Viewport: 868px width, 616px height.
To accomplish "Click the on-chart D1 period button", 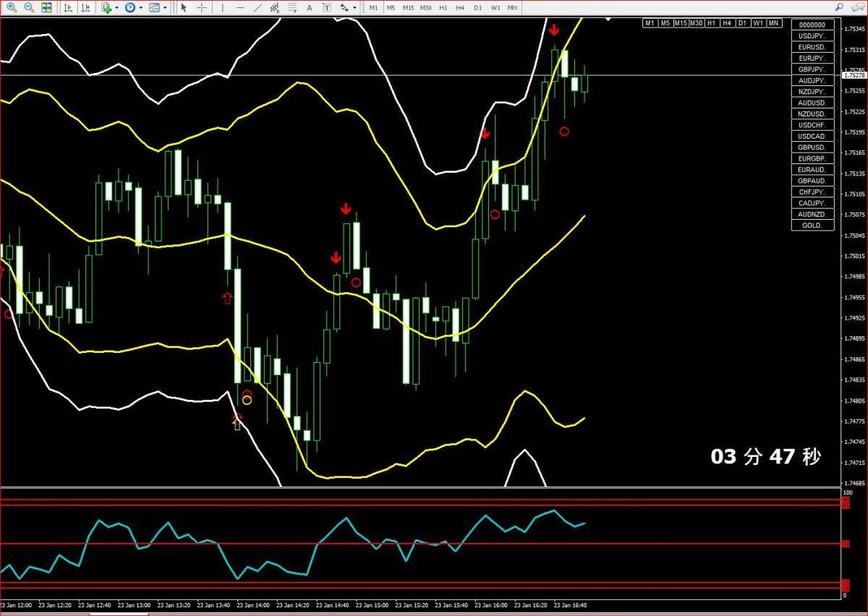I will (x=743, y=23).
